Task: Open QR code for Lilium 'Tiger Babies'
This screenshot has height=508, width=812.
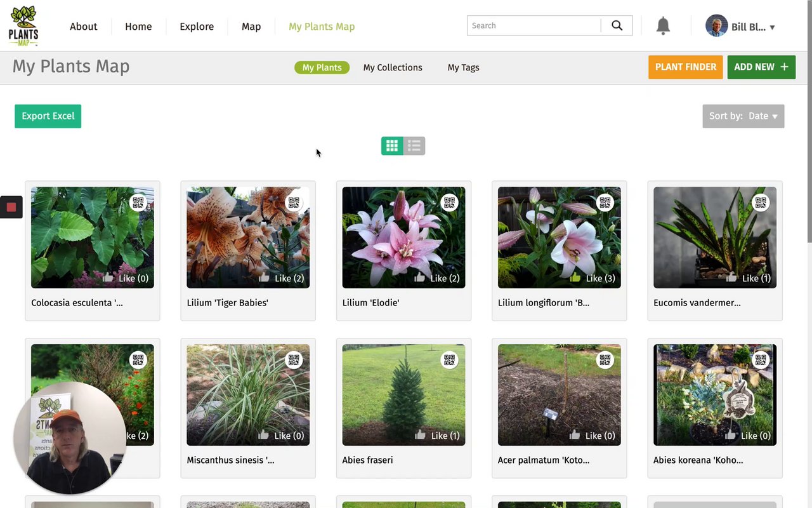Action: tap(294, 203)
